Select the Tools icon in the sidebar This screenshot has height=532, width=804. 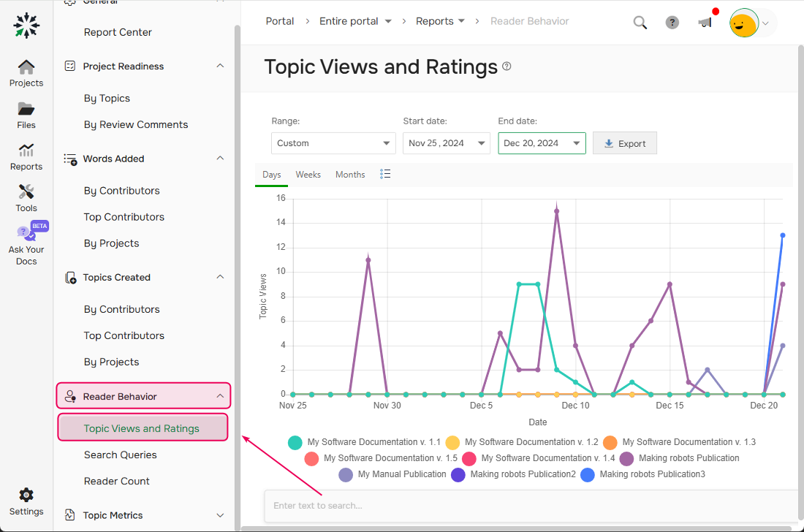tap(26, 196)
